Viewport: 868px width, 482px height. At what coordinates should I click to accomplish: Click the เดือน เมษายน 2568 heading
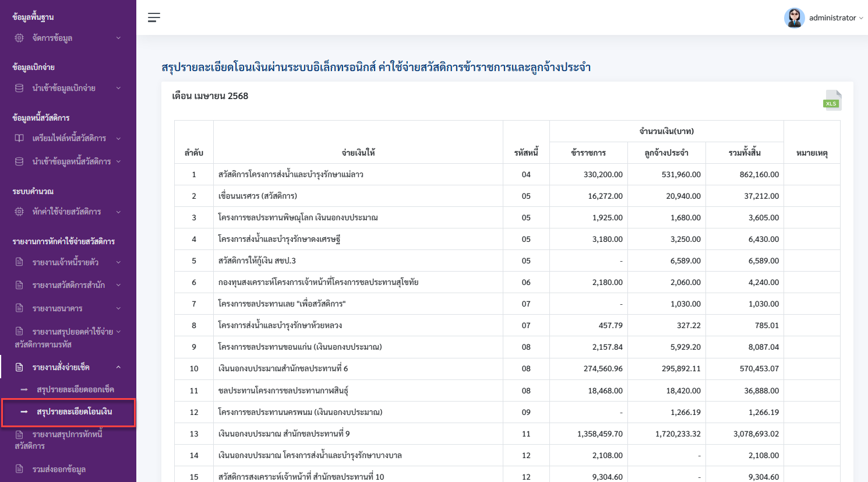210,96
